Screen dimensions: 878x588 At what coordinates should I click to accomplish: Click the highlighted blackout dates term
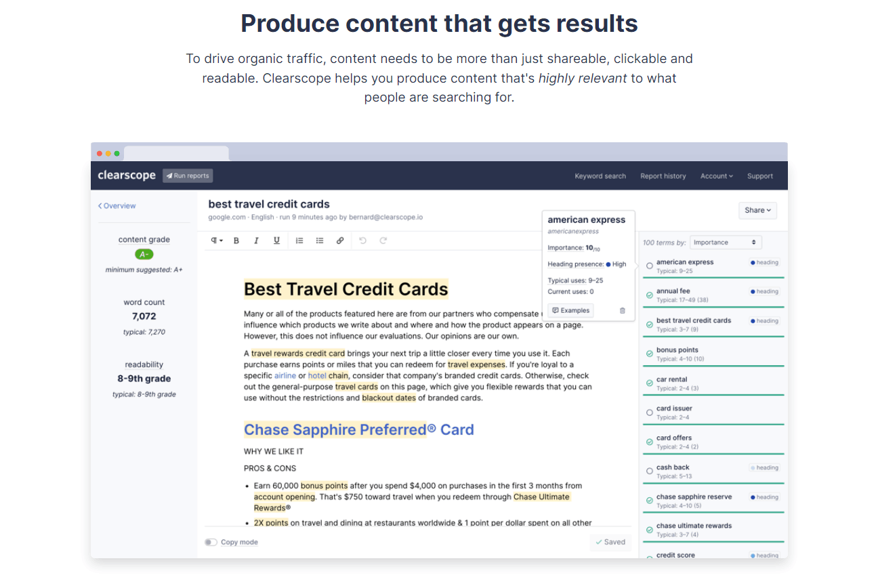pos(389,398)
